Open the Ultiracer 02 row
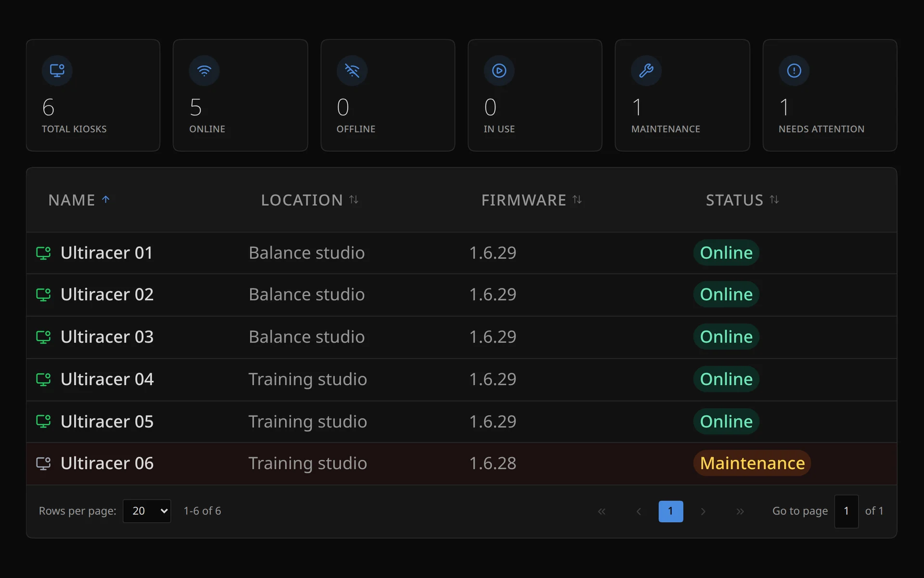Screen dimensions: 924x578 coord(462,295)
